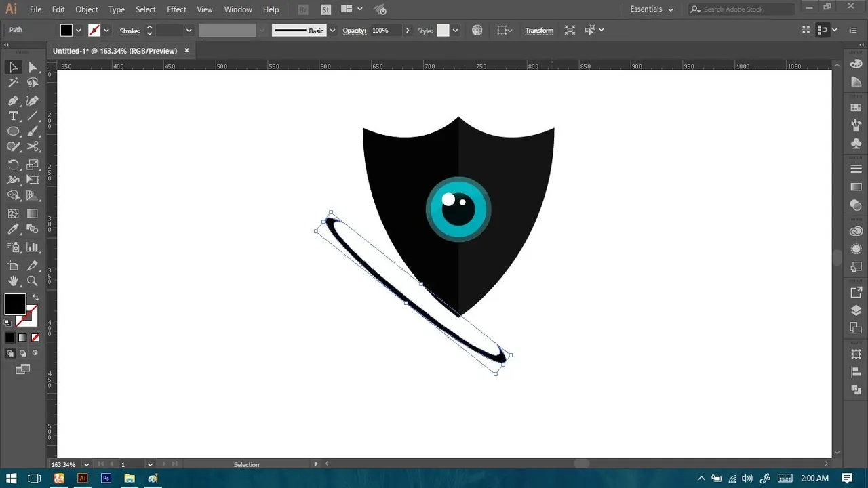Select the Eyedropper tool

coord(13,230)
